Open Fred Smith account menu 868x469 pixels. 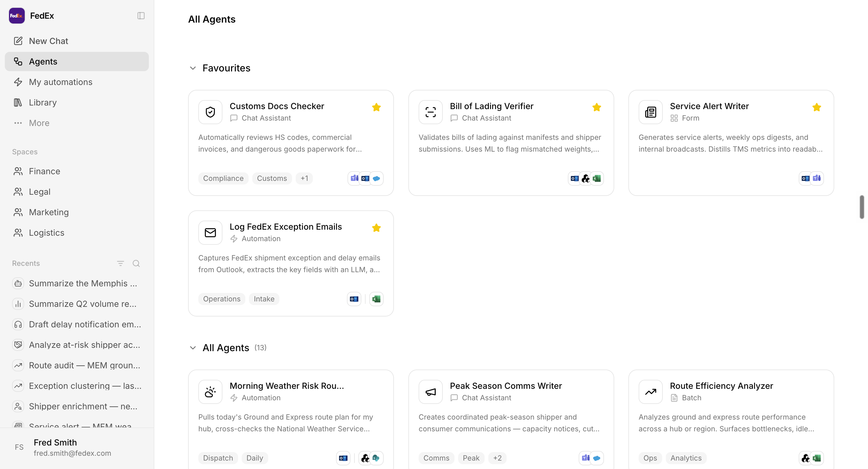(77, 447)
